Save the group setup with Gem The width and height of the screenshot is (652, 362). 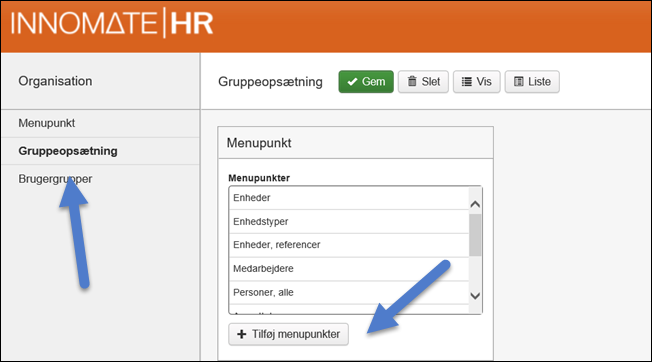[366, 81]
